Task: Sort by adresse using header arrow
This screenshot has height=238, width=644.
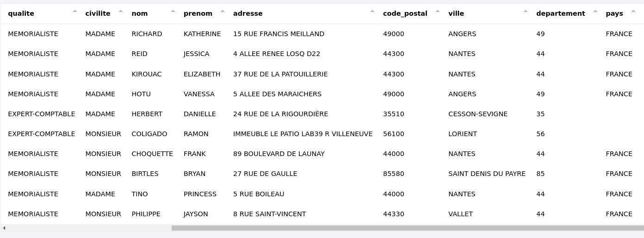Action: (x=372, y=11)
